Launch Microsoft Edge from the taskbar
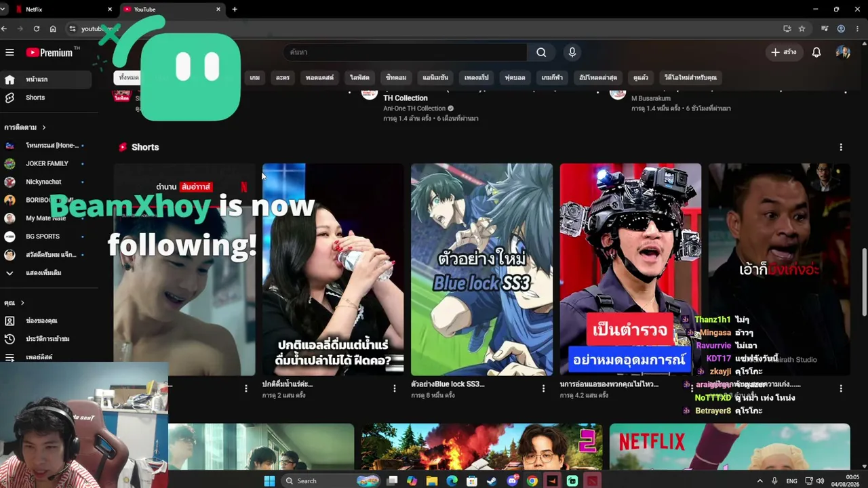The image size is (868, 488). click(x=452, y=481)
